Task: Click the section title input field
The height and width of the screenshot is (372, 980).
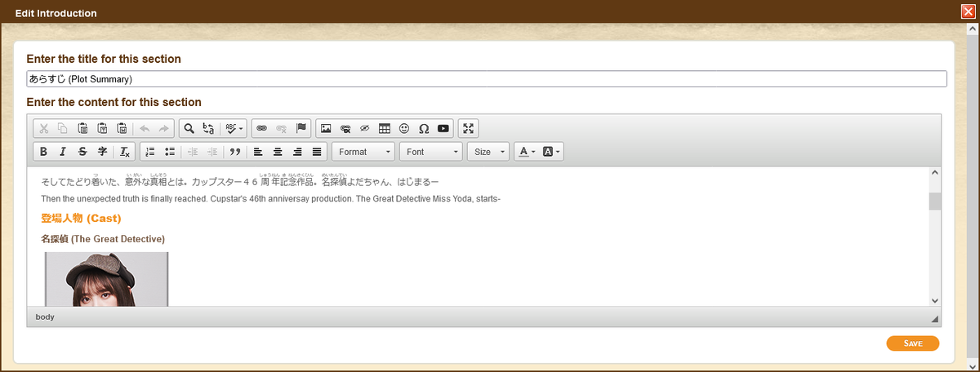Action: tap(486, 79)
